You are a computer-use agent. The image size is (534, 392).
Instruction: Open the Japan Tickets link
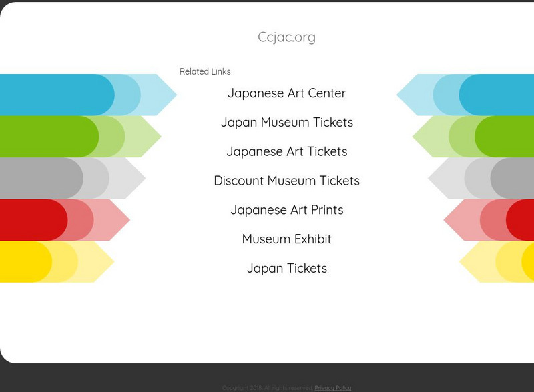point(287,269)
